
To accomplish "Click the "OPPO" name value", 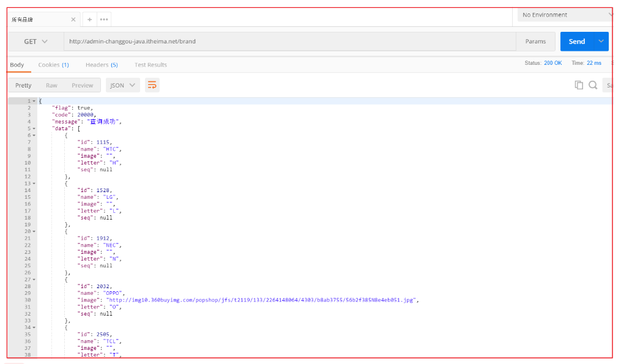I will (x=113, y=293).
